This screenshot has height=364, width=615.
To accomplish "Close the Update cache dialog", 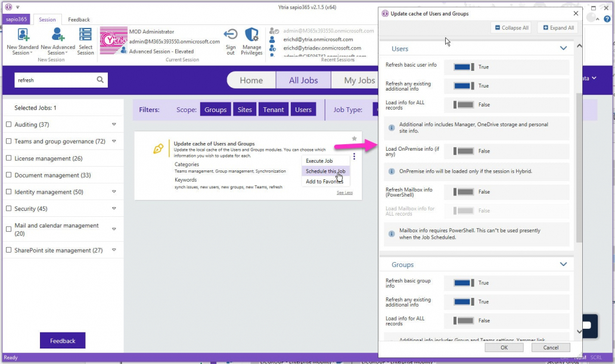I will 576,13.
